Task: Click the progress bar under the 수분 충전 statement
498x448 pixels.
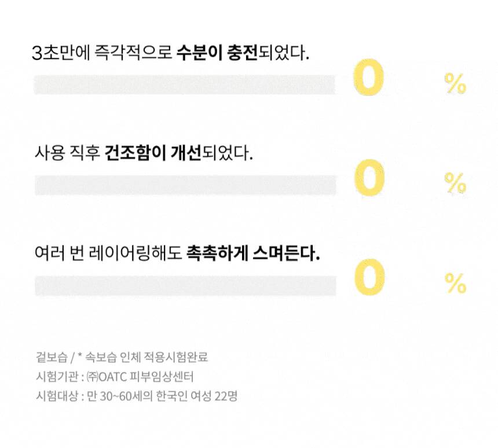Action: pyautogui.click(x=184, y=85)
